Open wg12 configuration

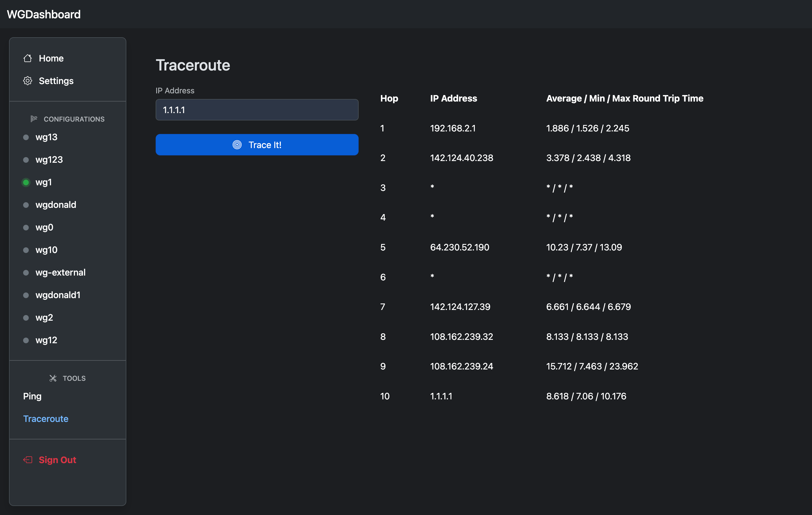pyautogui.click(x=46, y=340)
